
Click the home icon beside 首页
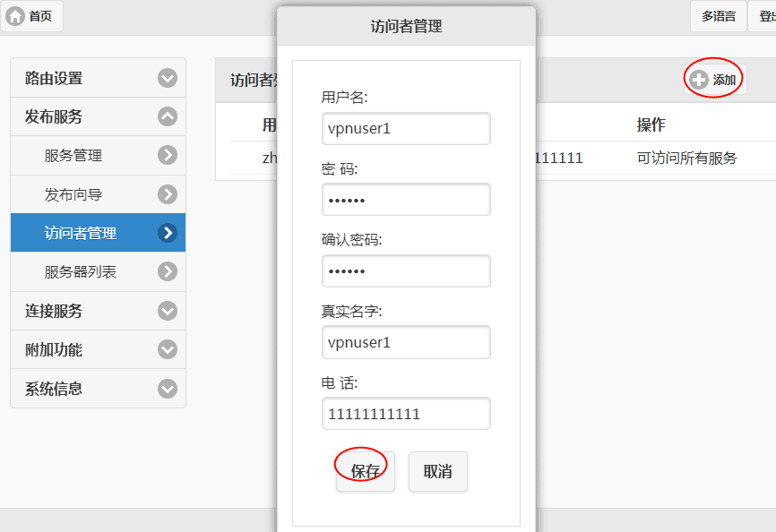pos(15,16)
